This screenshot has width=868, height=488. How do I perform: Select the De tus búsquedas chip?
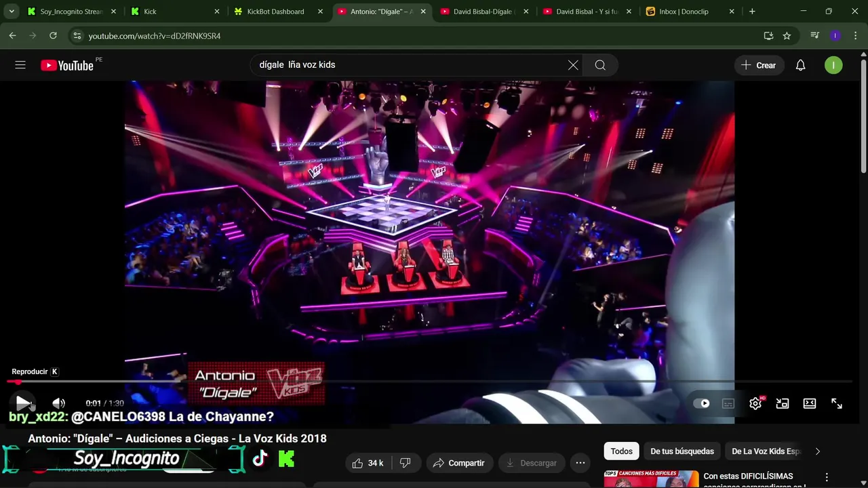click(x=682, y=451)
